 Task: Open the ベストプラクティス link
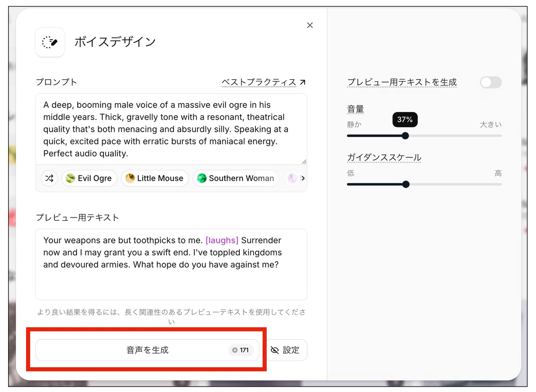coord(259,82)
